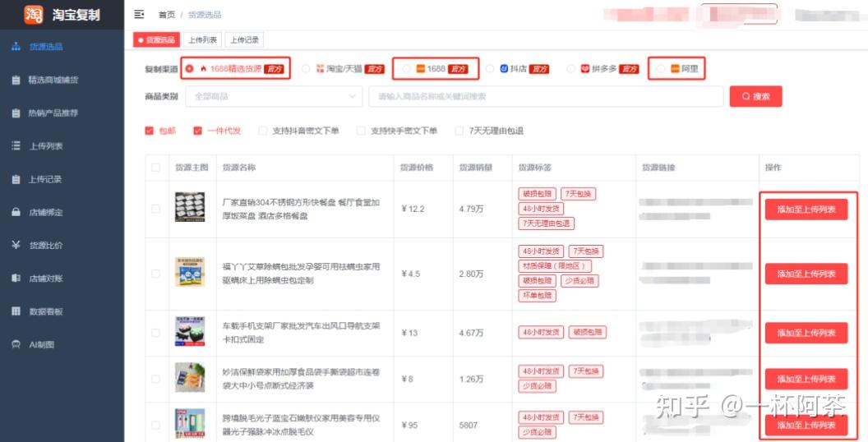Open the 妙洁保鲜袋 product thumbnail
Viewport: 868px width, 442px height.
(x=190, y=377)
